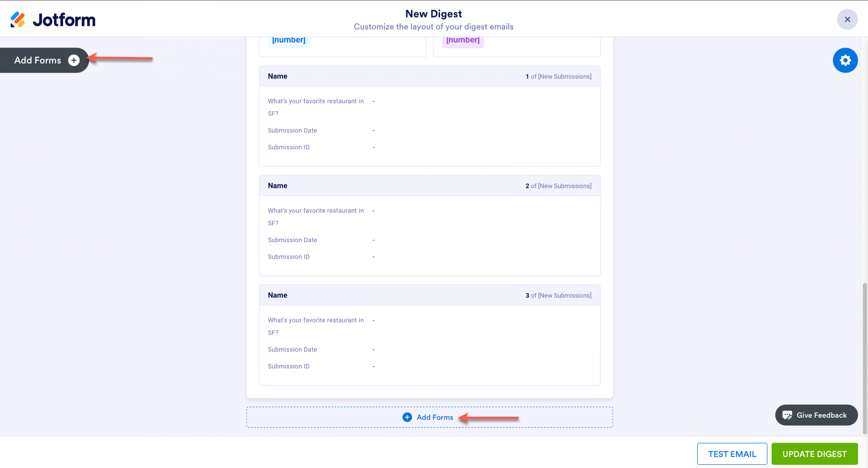Screen dimensions: 868x468
Task: Close the New Digest dialog
Action: [847, 20]
